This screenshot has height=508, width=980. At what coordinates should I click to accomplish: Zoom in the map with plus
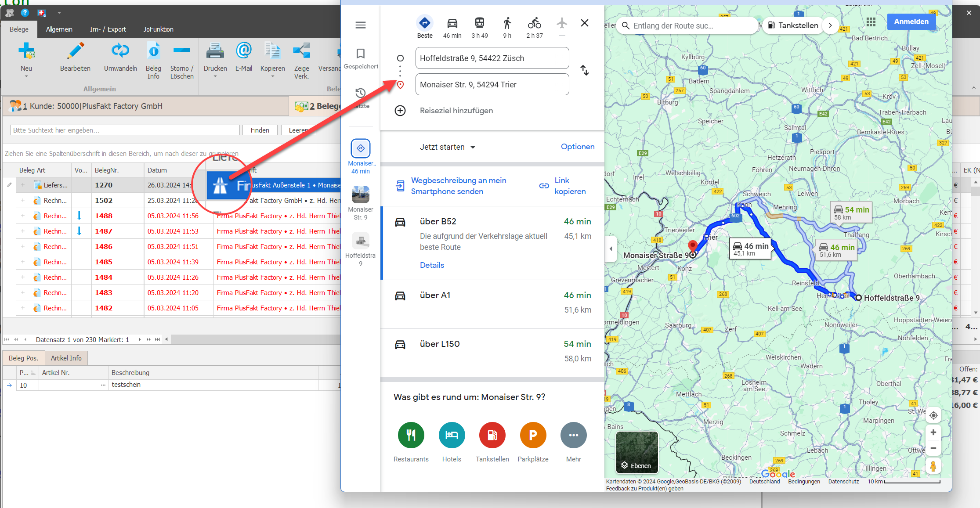pyautogui.click(x=933, y=432)
